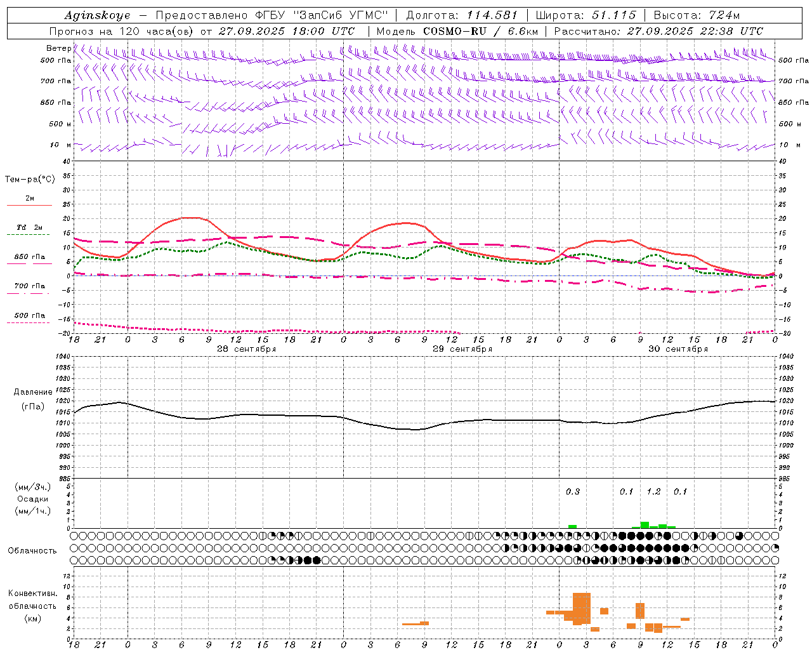Click the orange convective bar on 29 сентября

416,623
